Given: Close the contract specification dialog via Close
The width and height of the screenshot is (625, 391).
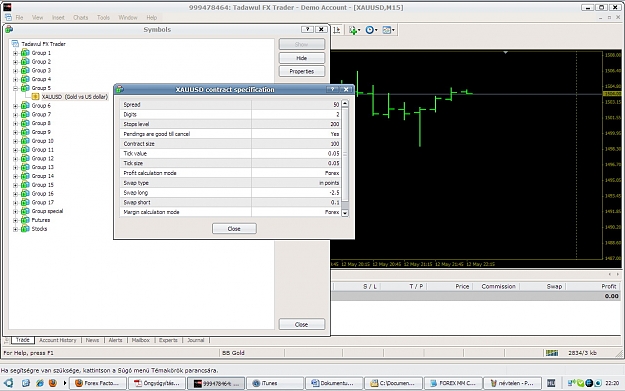Looking at the screenshot, I should click(x=234, y=229).
